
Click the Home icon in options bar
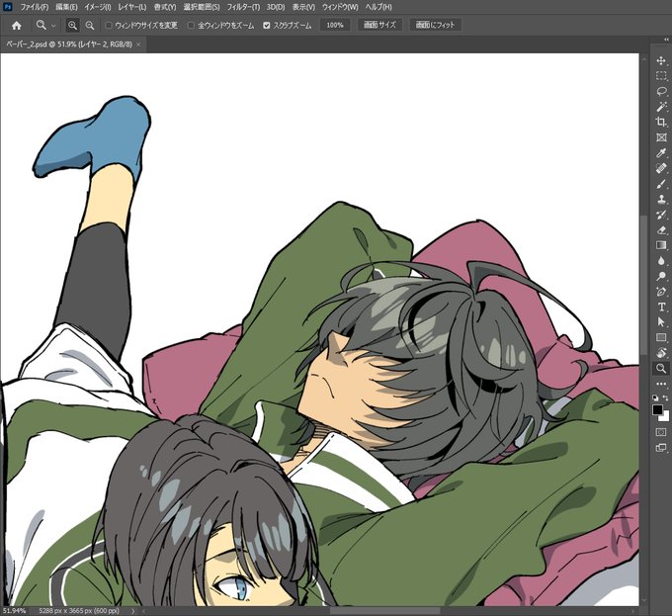click(16, 26)
